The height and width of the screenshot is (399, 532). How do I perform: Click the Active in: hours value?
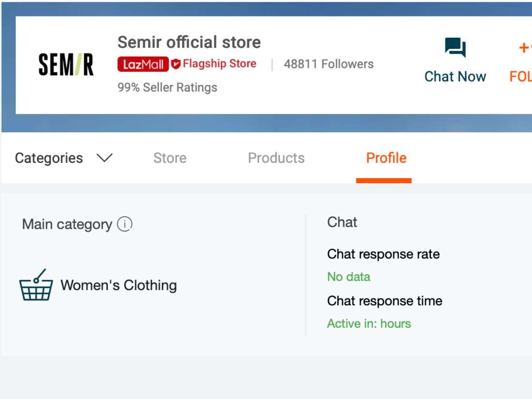point(369,324)
